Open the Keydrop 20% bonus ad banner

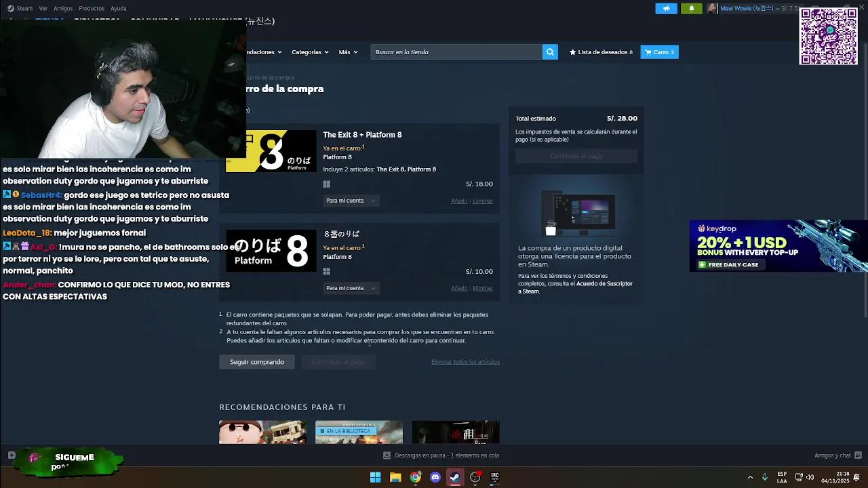click(x=778, y=246)
